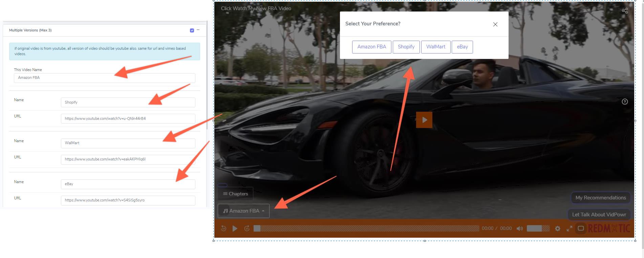Open the player settings gear
The image size is (644, 258).
pos(558,229)
